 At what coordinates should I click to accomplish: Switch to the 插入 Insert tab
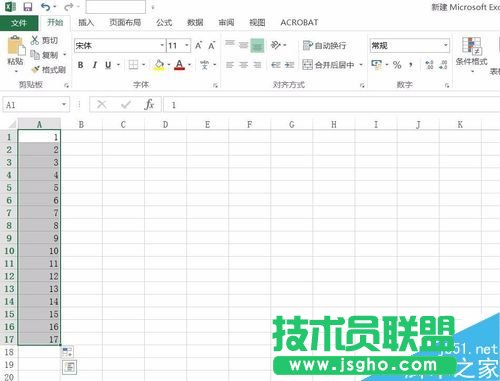click(86, 23)
